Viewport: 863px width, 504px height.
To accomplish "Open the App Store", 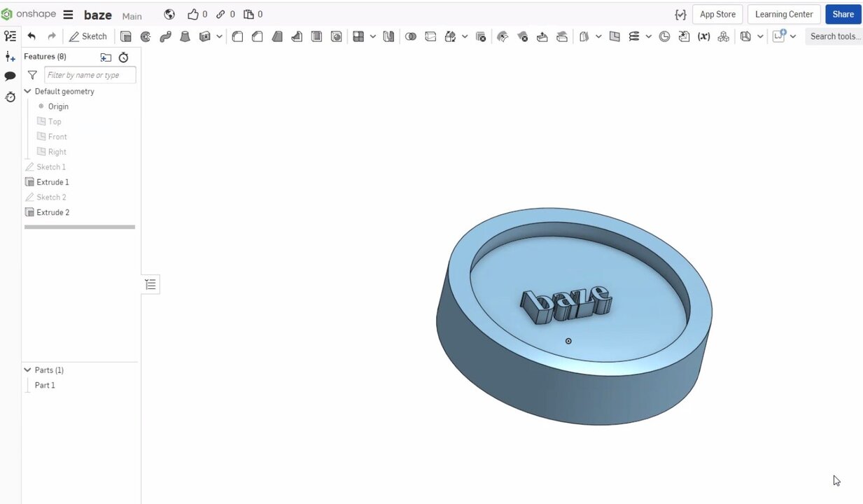I will (717, 14).
